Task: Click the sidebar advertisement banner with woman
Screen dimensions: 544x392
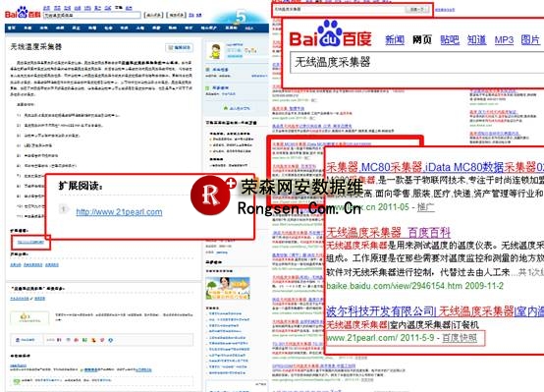Action: coord(228,288)
